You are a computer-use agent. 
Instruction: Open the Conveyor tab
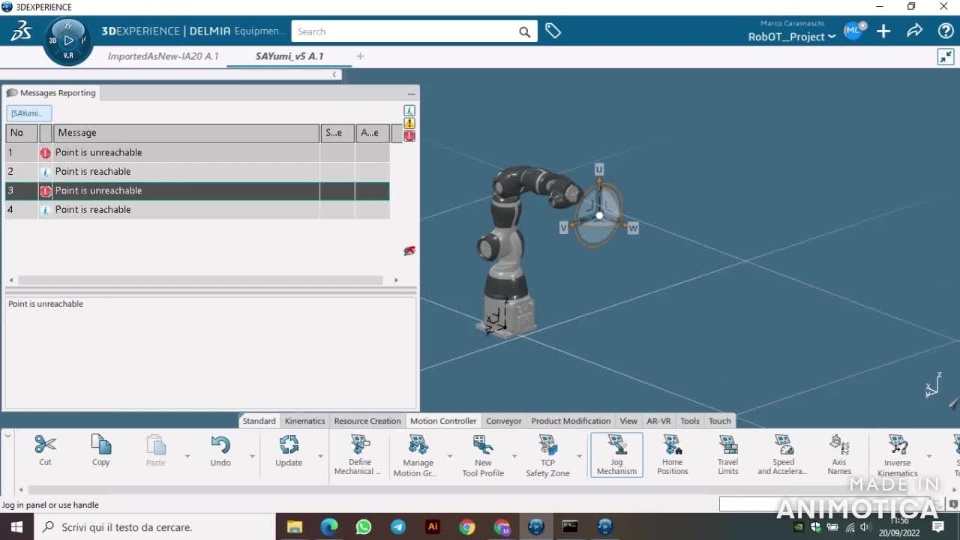pyautogui.click(x=504, y=421)
